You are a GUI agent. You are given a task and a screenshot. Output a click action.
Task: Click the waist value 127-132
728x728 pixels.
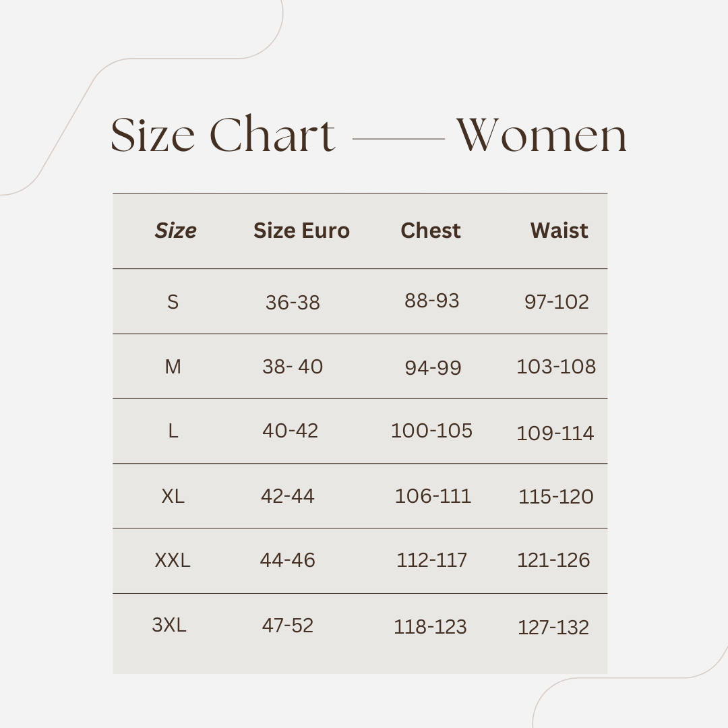point(553,628)
